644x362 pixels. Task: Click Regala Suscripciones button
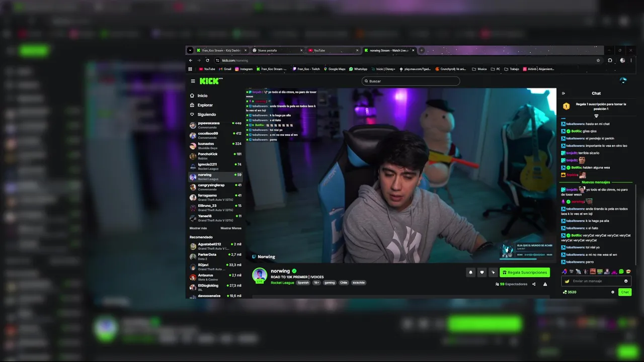coord(525,273)
